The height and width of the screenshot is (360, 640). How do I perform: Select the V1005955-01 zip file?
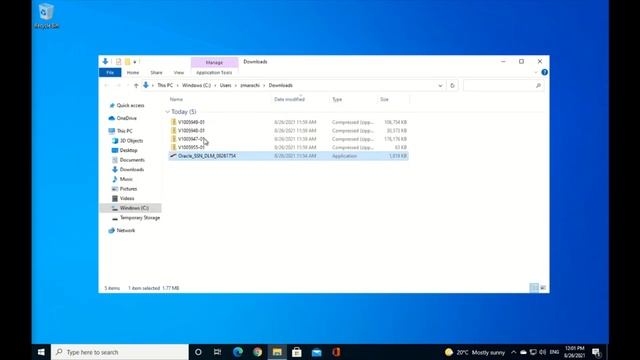coord(288,147)
